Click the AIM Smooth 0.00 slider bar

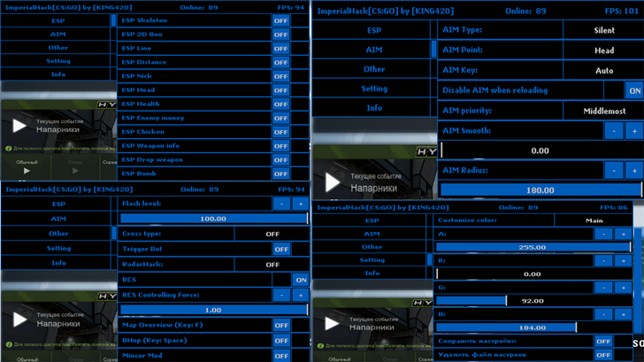pos(541,150)
